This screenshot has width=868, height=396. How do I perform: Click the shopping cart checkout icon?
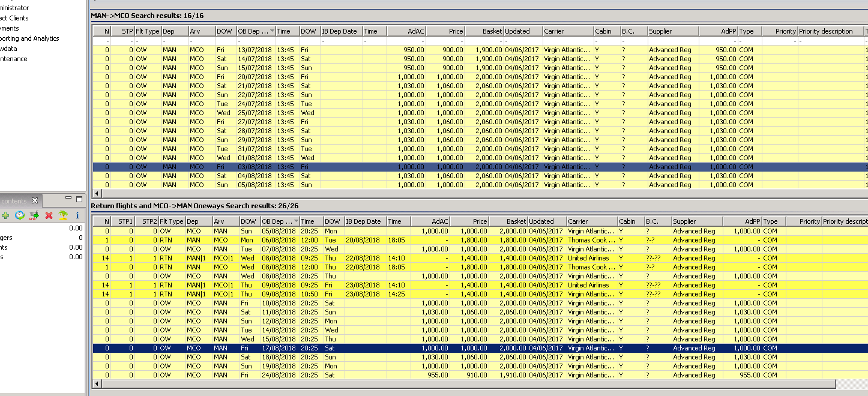[x=34, y=215]
